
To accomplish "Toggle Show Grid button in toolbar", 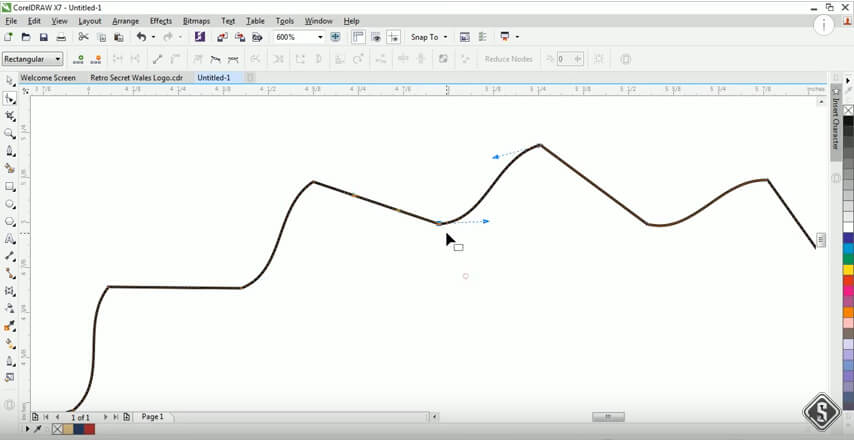I will tap(376, 37).
